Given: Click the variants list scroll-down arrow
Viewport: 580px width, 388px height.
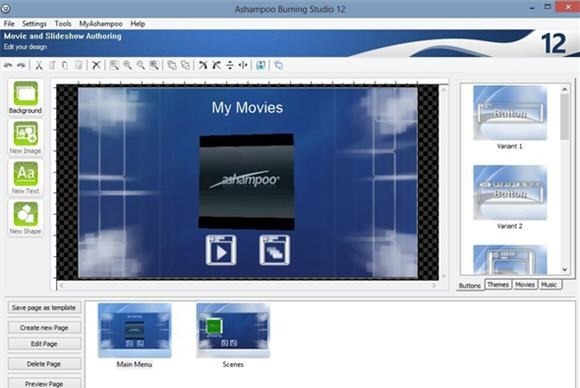Looking at the screenshot, I should pyautogui.click(x=565, y=269).
